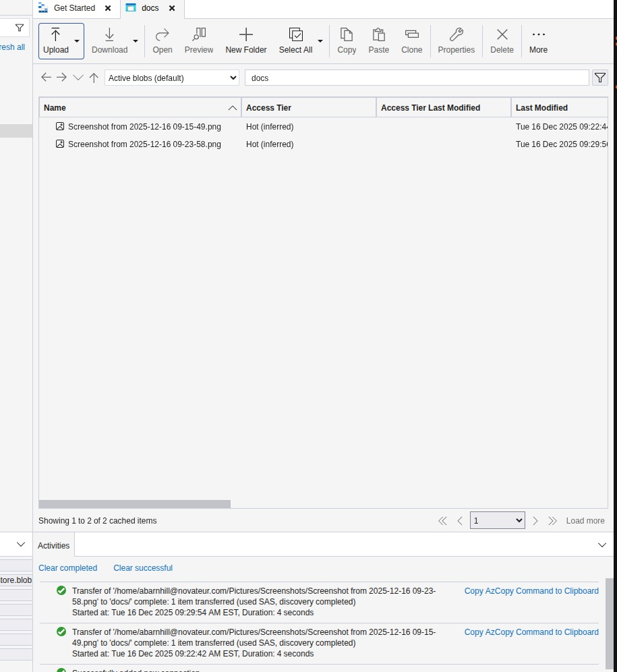Go to previous page of results
Image resolution: width=617 pixels, height=672 pixels.
(x=460, y=521)
